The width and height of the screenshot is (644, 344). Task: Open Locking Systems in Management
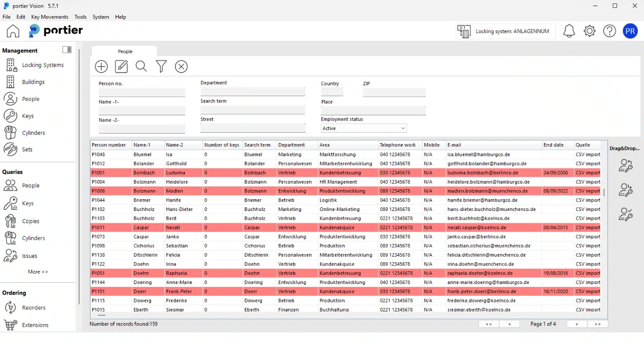[35, 65]
